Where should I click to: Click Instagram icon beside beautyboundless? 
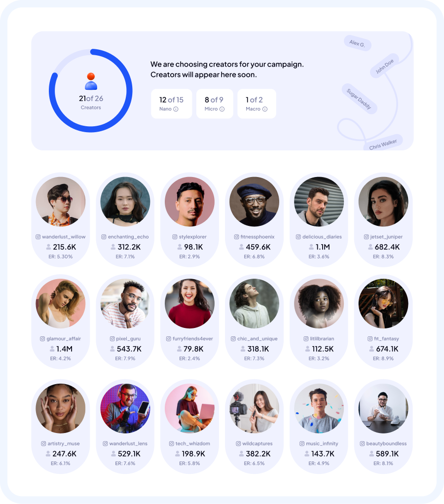(362, 443)
